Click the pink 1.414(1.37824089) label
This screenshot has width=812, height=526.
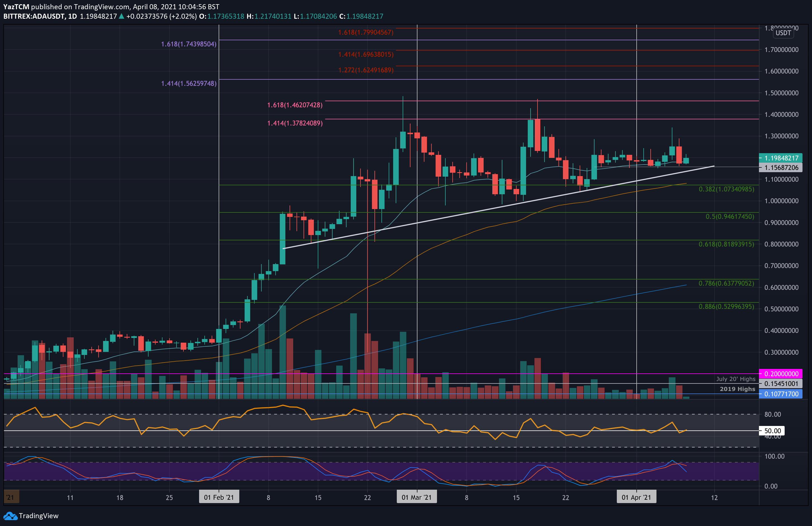point(295,123)
